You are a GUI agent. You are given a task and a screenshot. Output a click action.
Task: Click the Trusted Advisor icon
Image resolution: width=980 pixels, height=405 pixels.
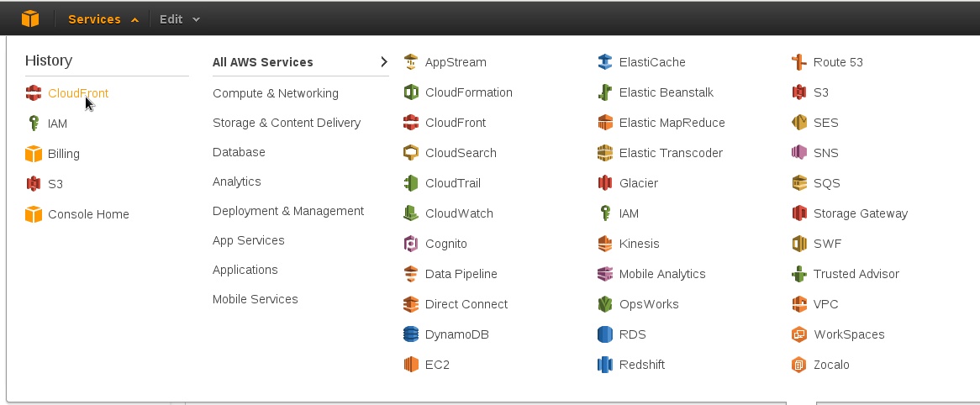(798, 274)
